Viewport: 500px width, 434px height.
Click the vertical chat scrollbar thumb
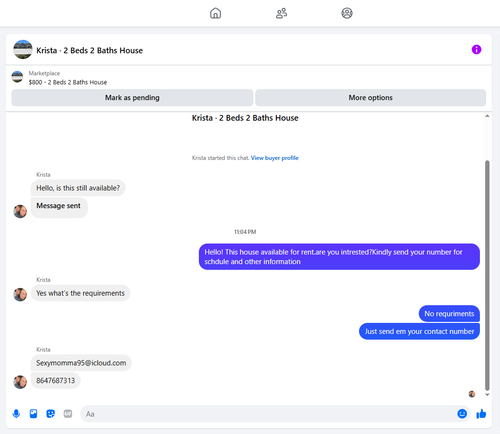click(487, 275)
